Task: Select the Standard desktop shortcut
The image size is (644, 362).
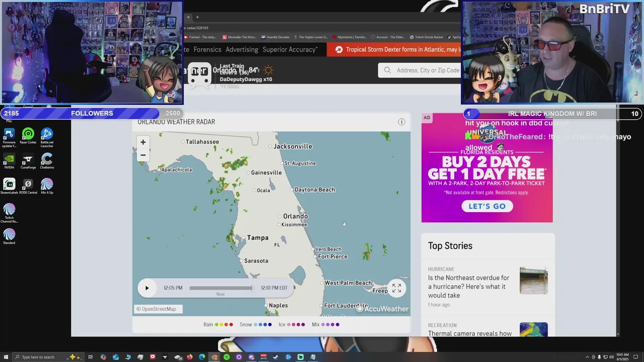Action: point(9,237)
